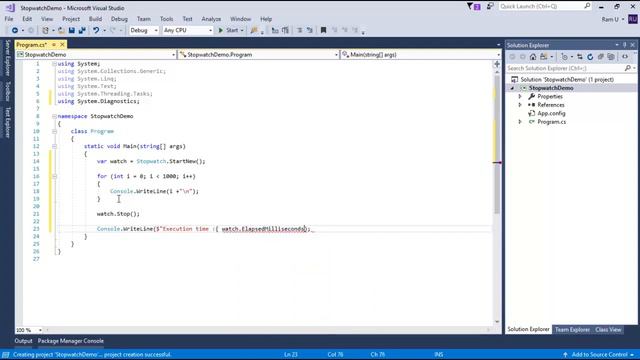Save Program.cs with the Save icon
This screenshot has height=360, width=640.
[71, 30]
